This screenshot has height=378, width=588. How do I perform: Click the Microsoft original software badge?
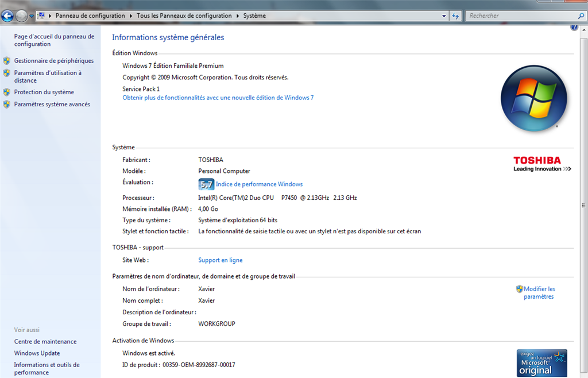[x=542, y=363]
